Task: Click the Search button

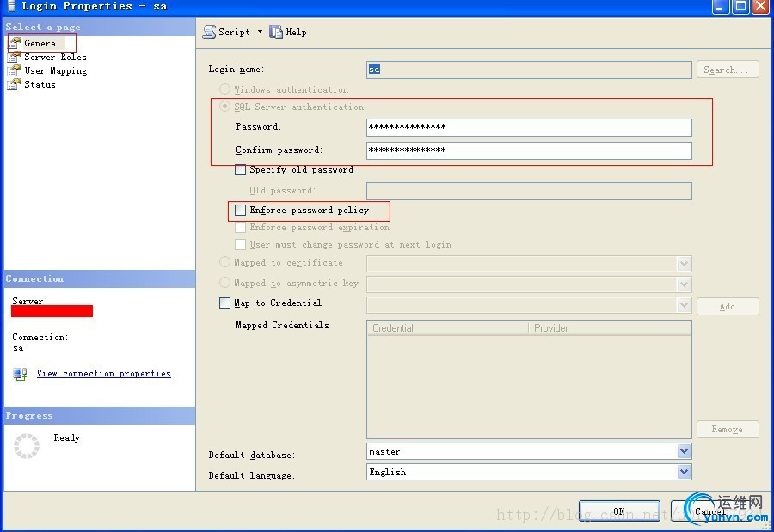Action: 728,70
